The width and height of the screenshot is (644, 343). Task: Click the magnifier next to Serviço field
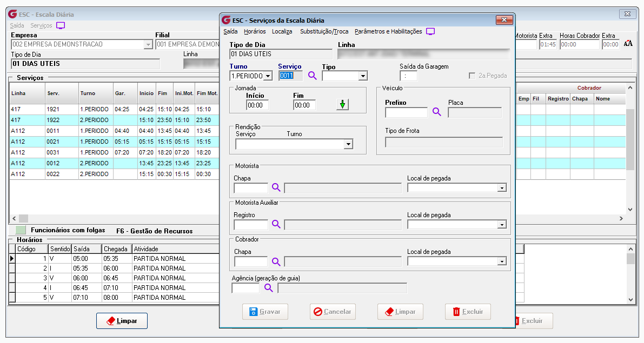coord(313,76)
